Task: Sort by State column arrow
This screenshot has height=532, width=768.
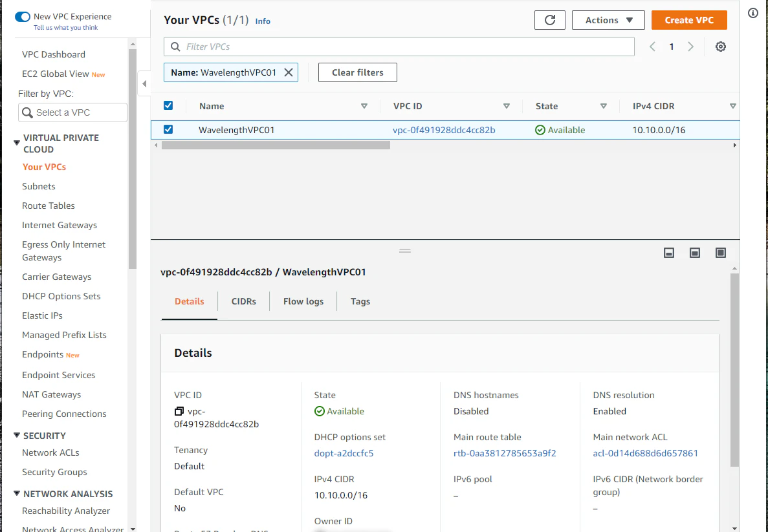Action: pyautogui.click(x=604, y=106)
